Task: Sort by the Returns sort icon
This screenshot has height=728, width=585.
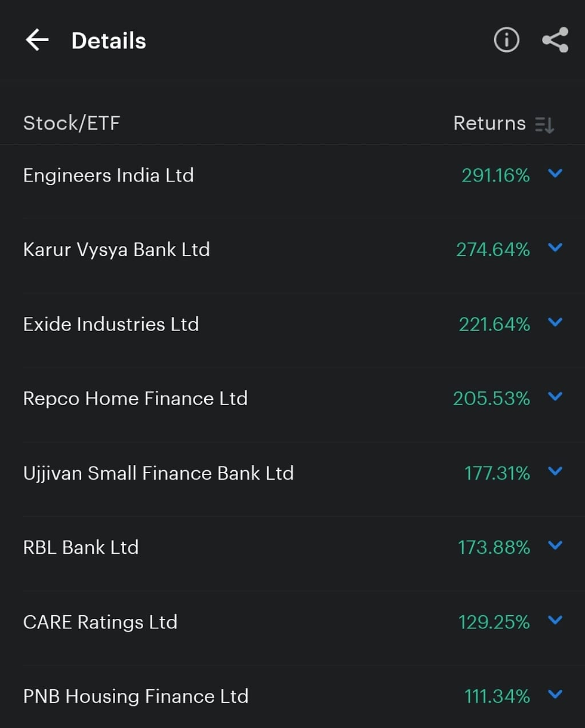Action: pyautogui.click(x=544, y=124)
